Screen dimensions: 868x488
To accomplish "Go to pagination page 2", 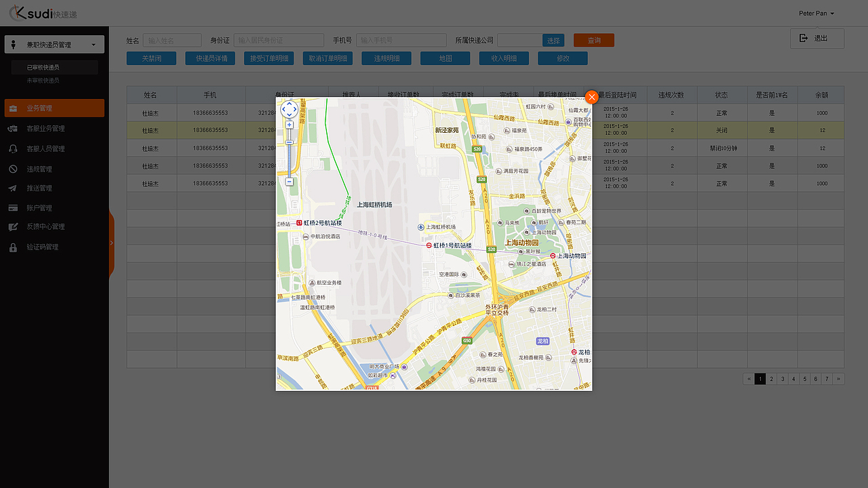I will point(771,379).
